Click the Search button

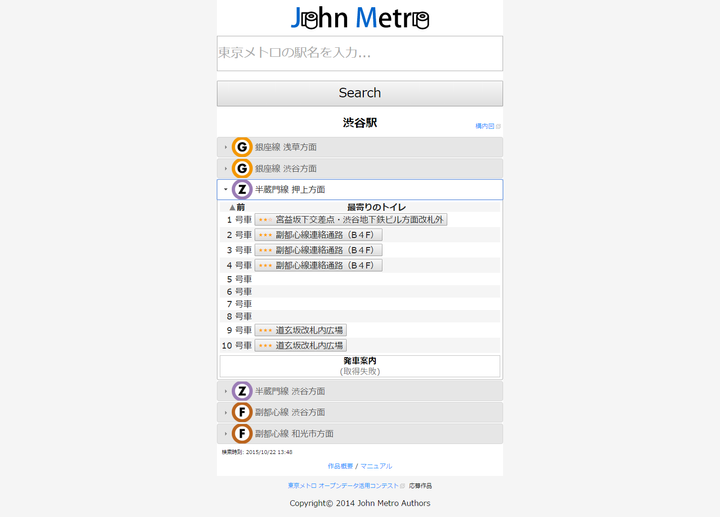(x=360, y=93)
